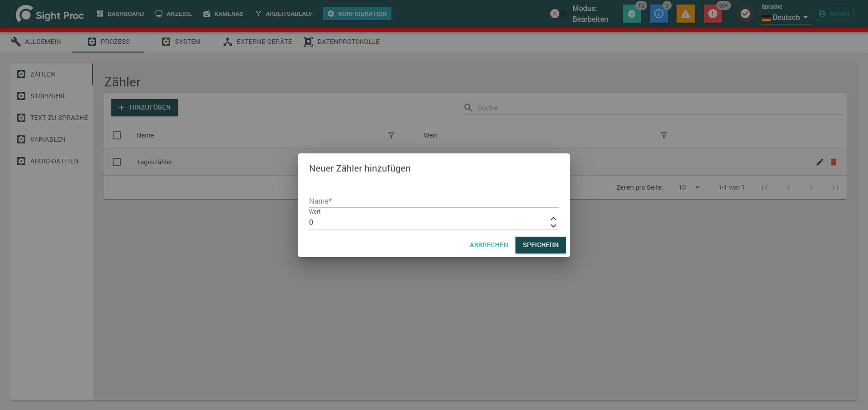Image resolution: width=868 pixels, height=410 pixels.
Task: Show the red error messages
Action: tap(713, 14)
